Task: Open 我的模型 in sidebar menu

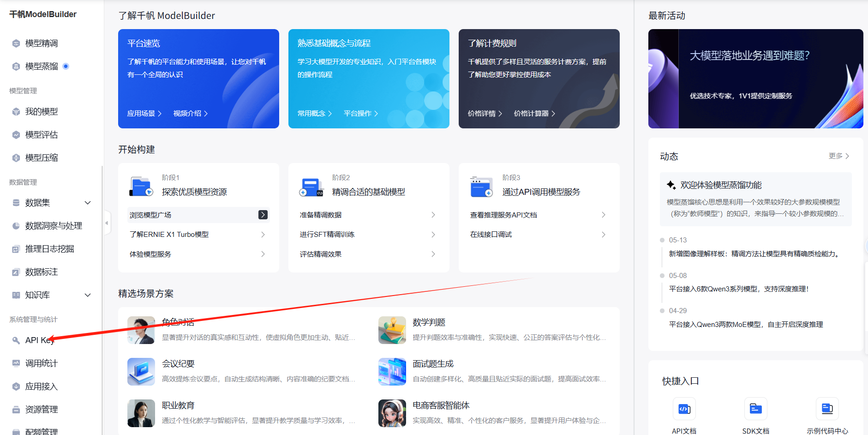Action: click(x=41, y=112)
